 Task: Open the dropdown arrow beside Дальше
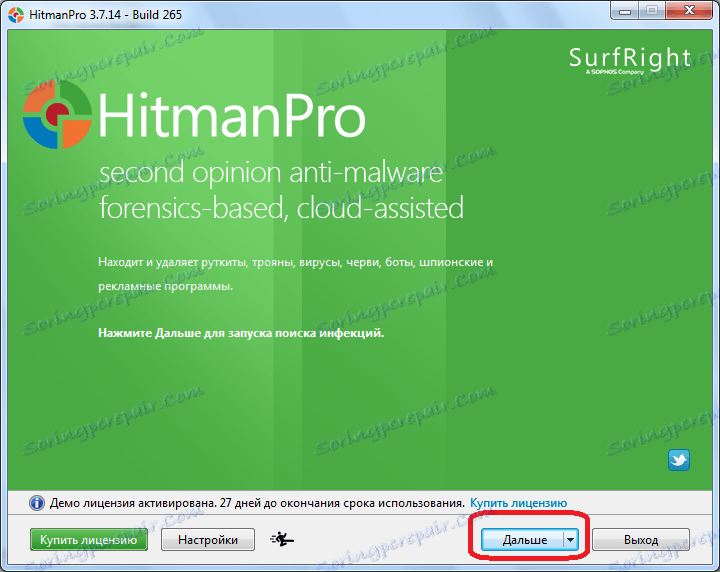[x=570, y=539]
